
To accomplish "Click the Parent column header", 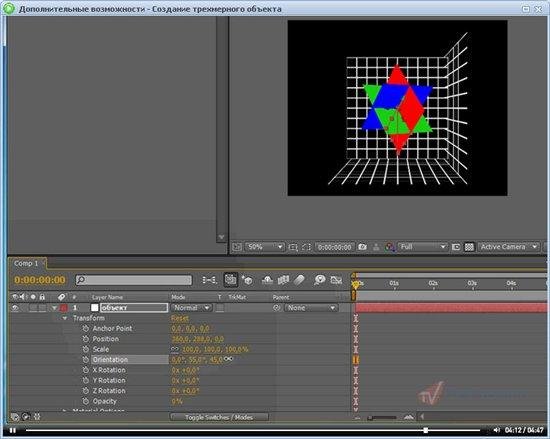I will 281,297.
